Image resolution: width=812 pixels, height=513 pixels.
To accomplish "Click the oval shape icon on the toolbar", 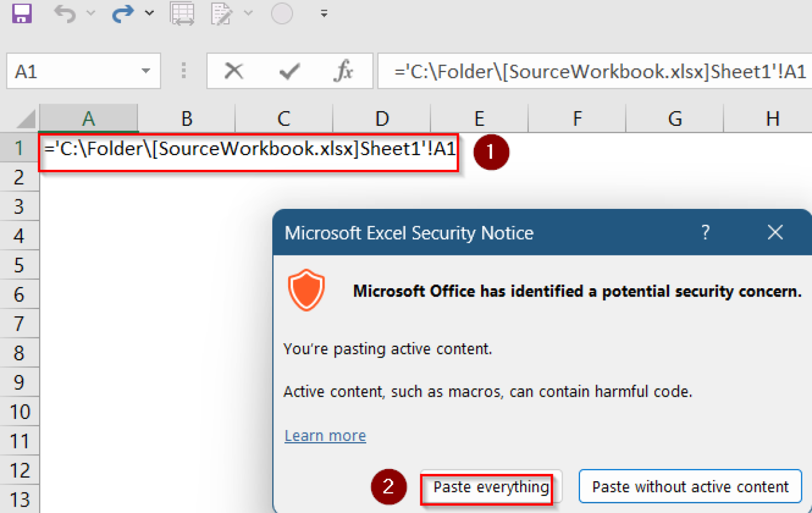I will pyautogui.click(x=282, y=13).
